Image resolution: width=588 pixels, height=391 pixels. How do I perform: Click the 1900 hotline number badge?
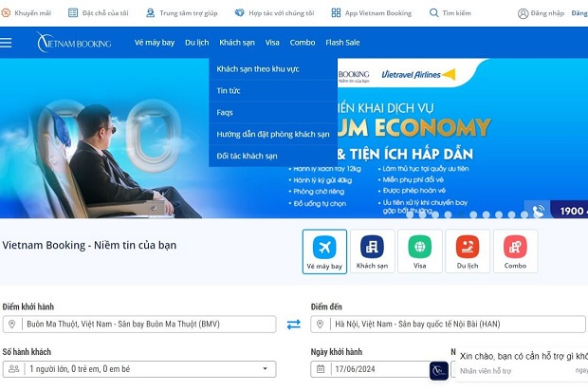coord(570,211)
